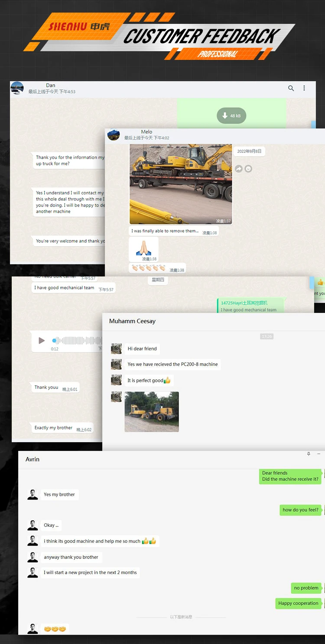Click the 'Dan' contact name
The image size is (325, 644).
click(x=50, y=85)
